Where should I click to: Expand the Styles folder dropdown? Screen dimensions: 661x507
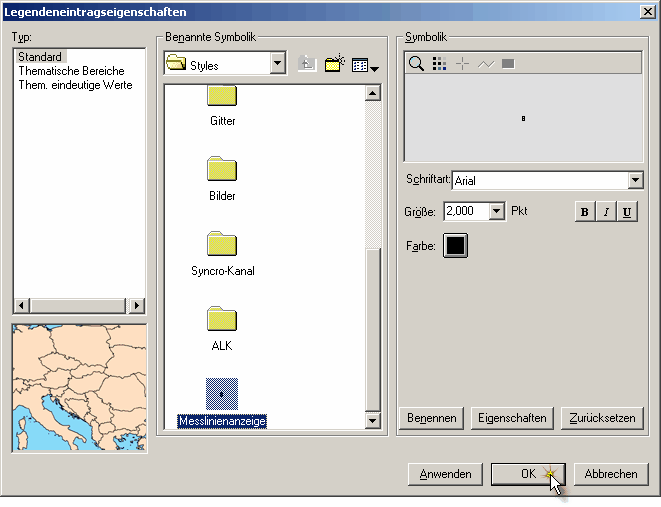(277, 65)
